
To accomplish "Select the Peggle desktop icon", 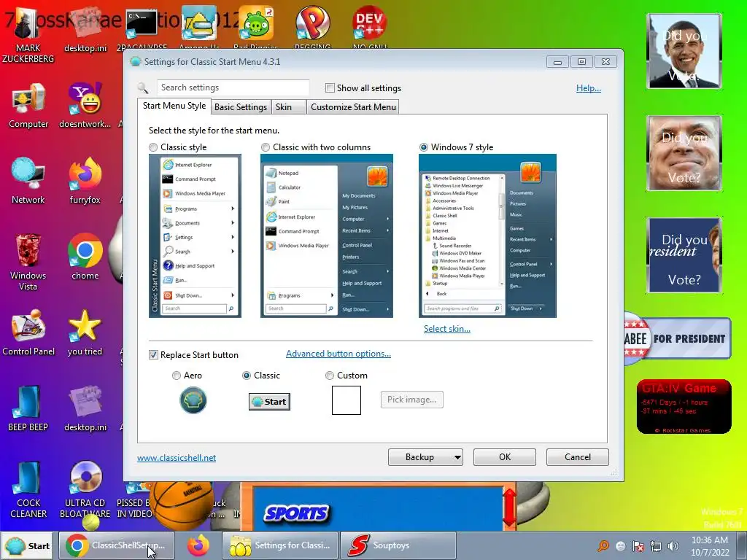I will [x=312, y=23].
